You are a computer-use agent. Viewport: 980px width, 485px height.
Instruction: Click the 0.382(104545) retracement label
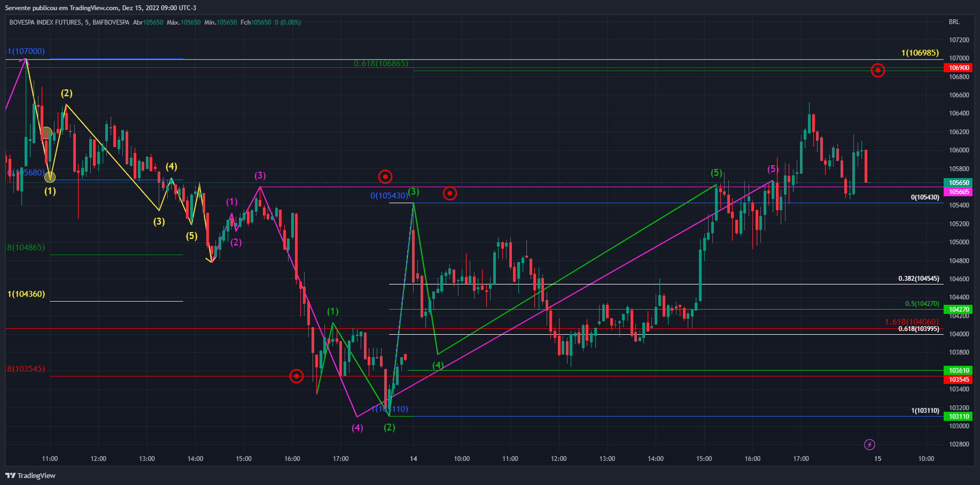click(919, 279)
